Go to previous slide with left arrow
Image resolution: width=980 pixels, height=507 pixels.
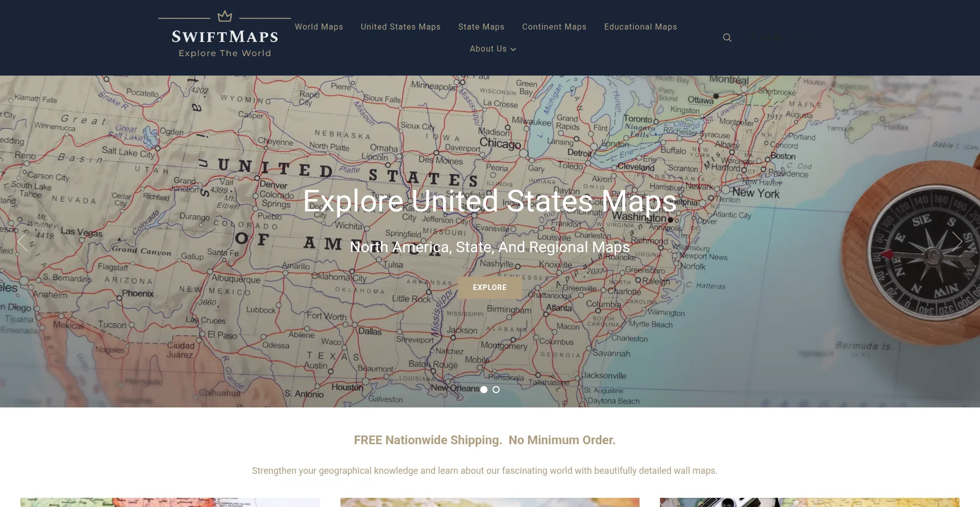coord(22,243)
